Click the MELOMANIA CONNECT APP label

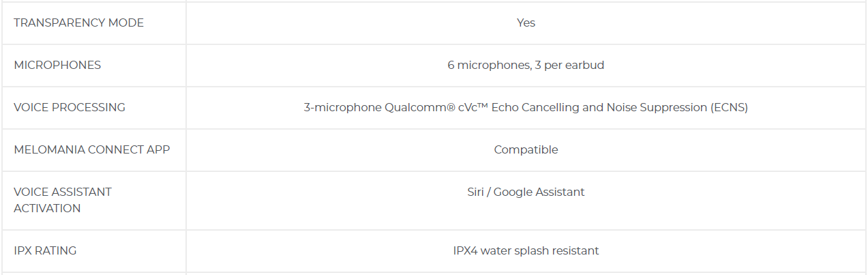(91, 149)
